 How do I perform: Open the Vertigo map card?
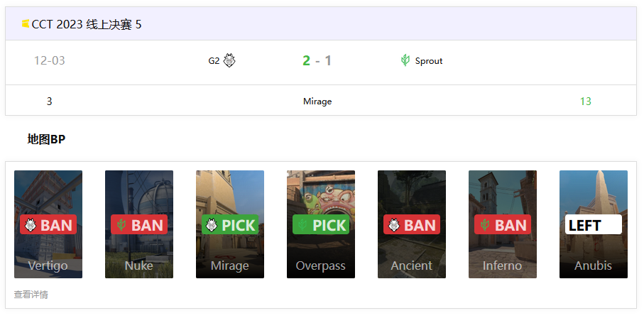[x=48, y=224]
